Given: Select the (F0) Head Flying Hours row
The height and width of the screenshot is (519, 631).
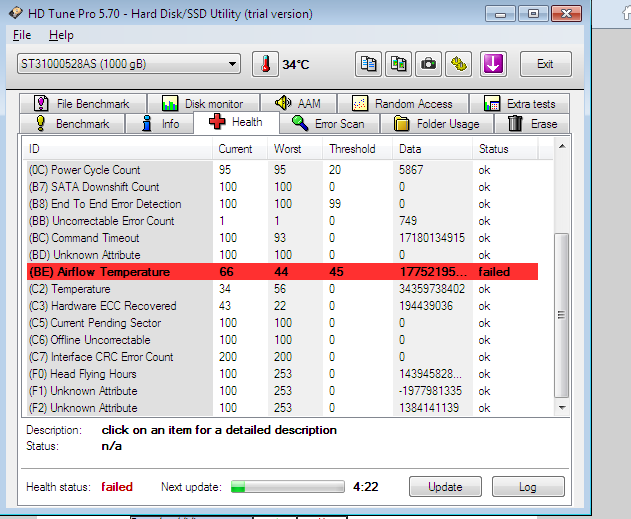Looking at the screenshot, I should coord(283,374).
